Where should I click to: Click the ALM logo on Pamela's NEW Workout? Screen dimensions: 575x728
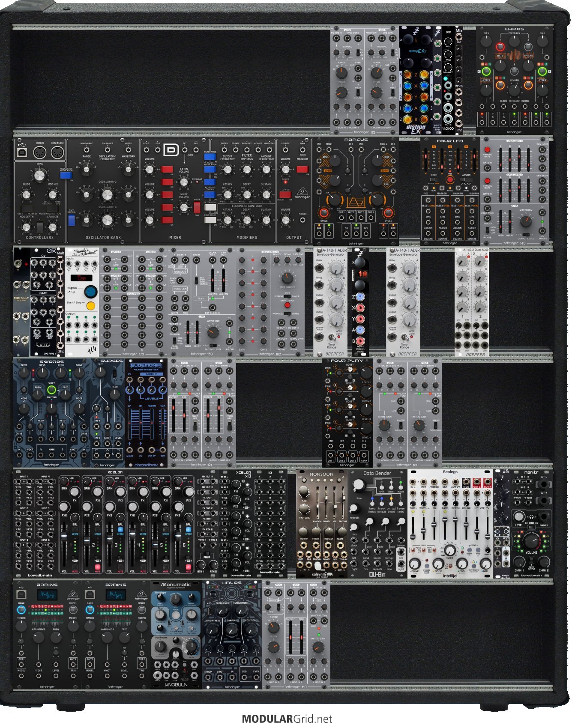point(92,351)
